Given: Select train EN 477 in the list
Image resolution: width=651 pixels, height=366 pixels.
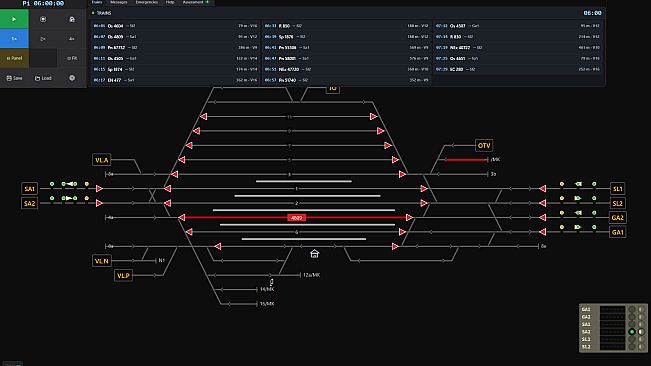Looking at the screenshot, I should coord(175,80).
